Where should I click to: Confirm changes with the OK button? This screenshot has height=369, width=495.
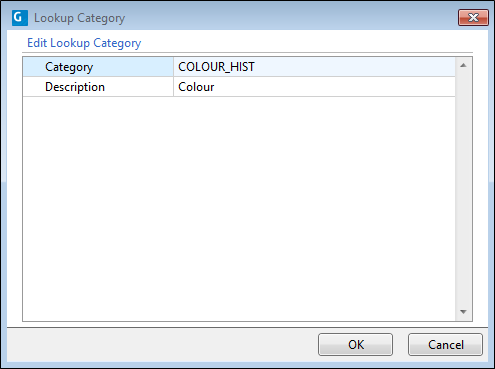(x=355, y=345)
